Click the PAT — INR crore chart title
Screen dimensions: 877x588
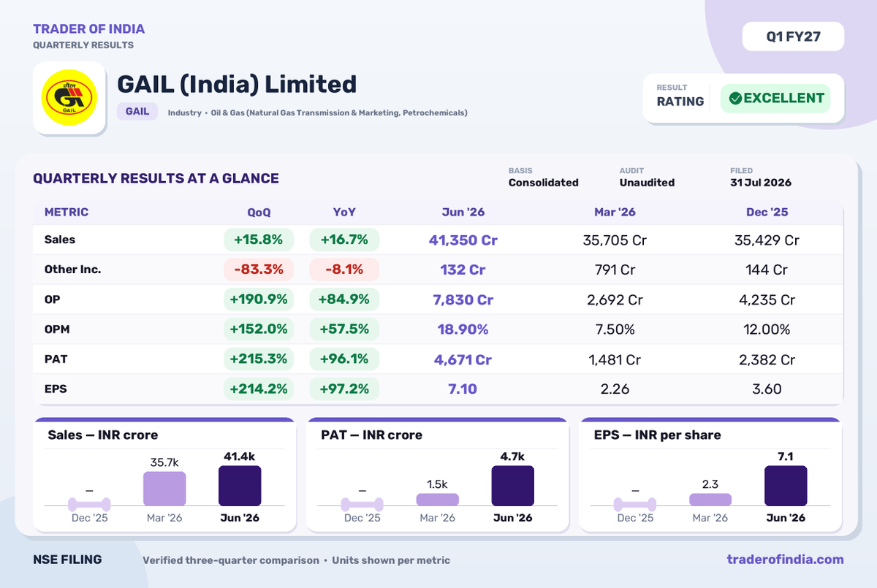point(372,435)
